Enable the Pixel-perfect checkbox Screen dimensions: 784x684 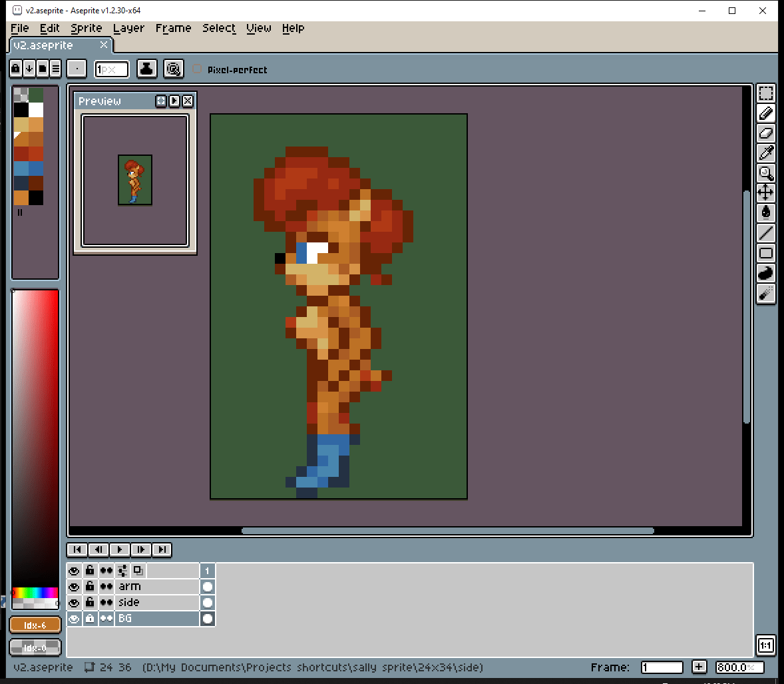[x=197, y=69]
